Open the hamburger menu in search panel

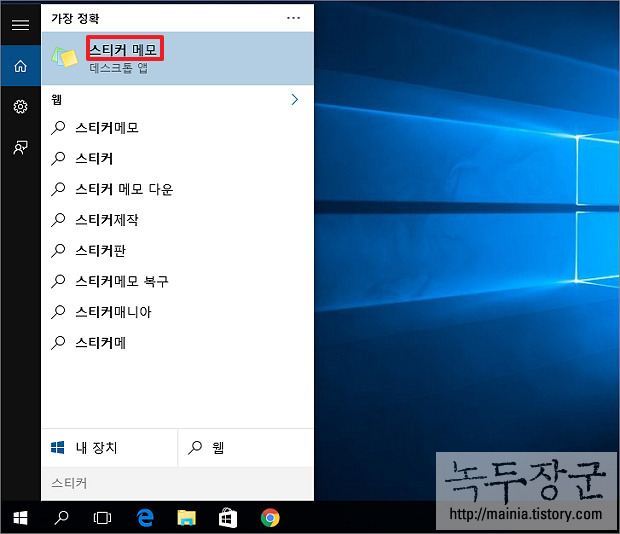coord(20,25)
